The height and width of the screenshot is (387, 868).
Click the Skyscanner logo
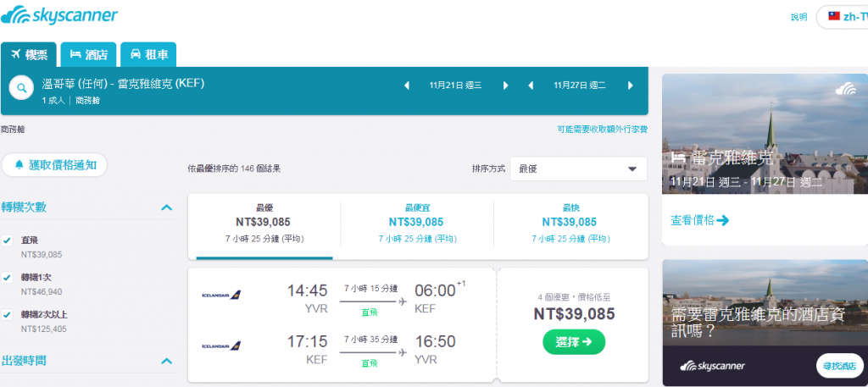[60, 15]
